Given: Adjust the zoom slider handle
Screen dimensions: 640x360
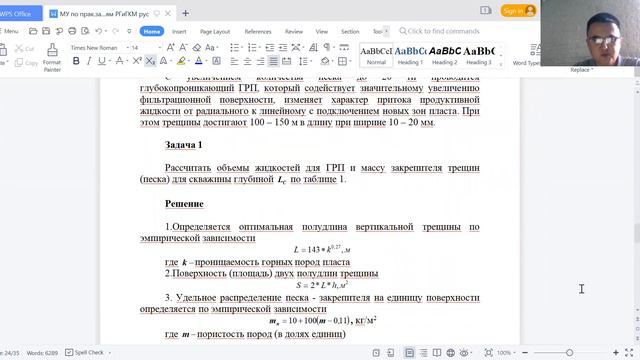Looking at the screenshot, I should (x=569, y=352).
